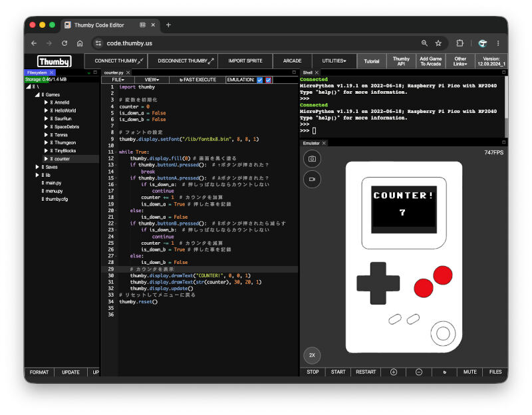This screenshot has width=532, height=415.
Task: Maximize the Filesystem panel square icon
Action: click(95, 72)
